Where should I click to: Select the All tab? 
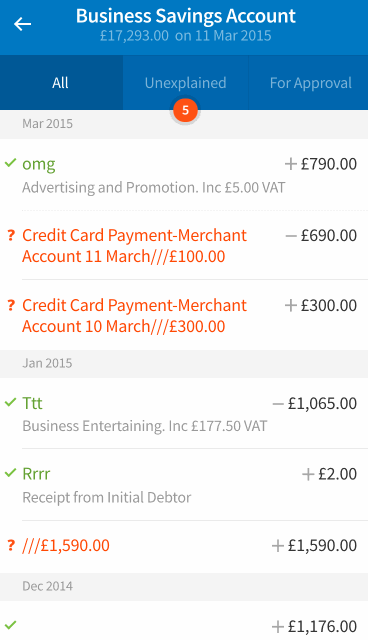[x=61, y=82]
